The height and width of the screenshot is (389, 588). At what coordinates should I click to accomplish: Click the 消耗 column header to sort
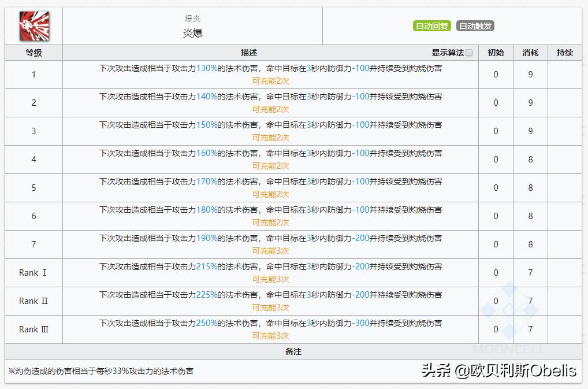(530, 53)
